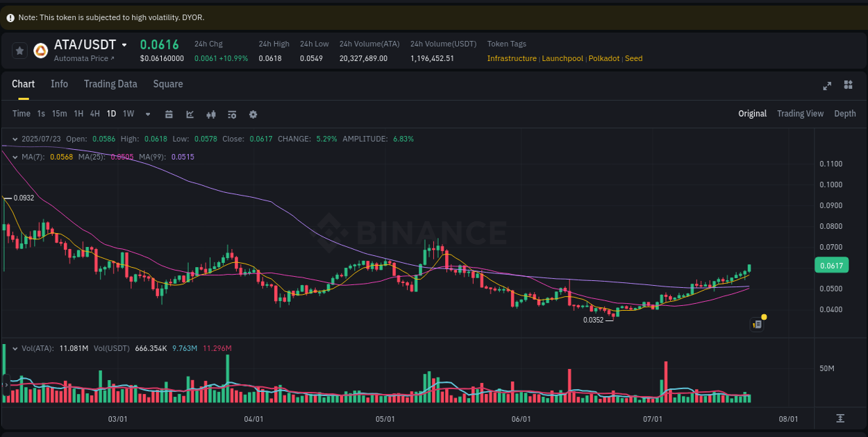868x437 pixels.
Task: Click the Automata token logo
Action: click(40, 50)
